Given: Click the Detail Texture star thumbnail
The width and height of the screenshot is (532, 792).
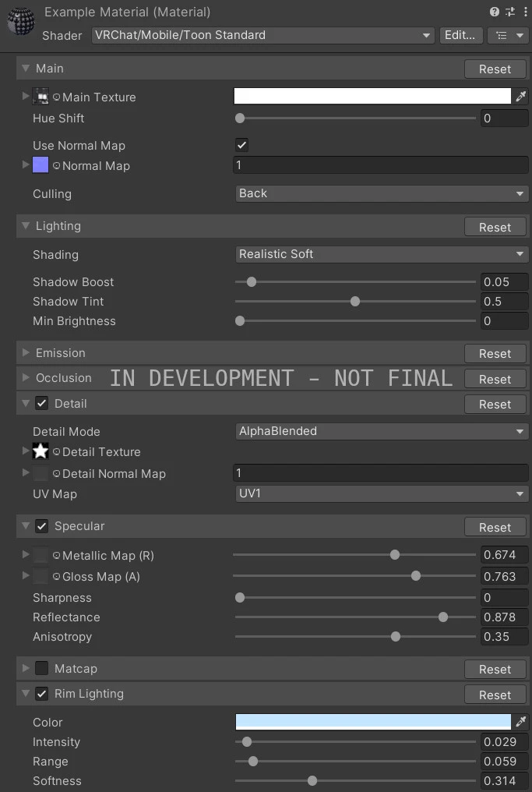Looking at the screenshot, I should (x=41, y=451).
